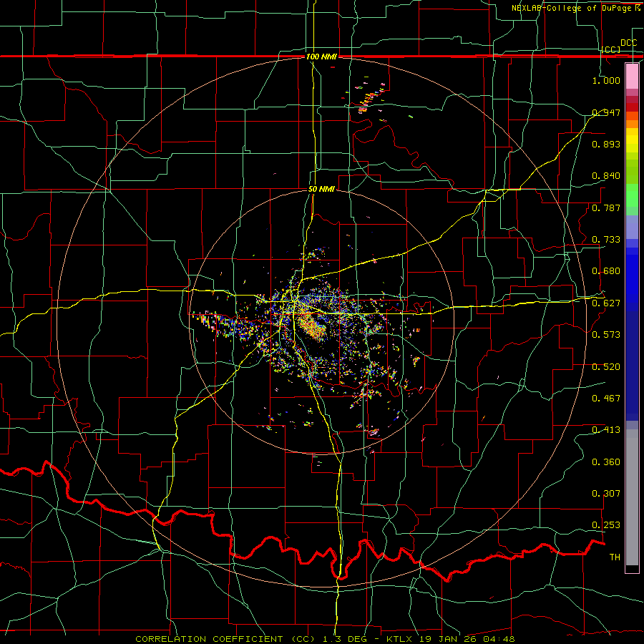Click the 0.680 legend value
The image size is (644, 644).
click(606, 270)
